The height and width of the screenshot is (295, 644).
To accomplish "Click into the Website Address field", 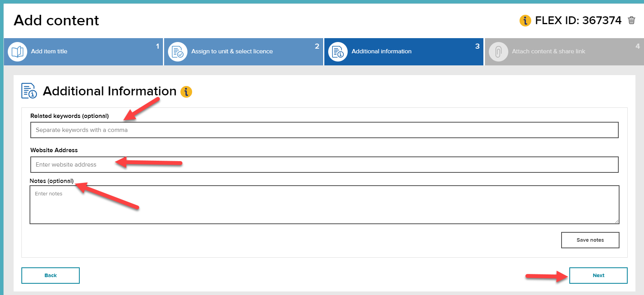I will tap(324, 165).
